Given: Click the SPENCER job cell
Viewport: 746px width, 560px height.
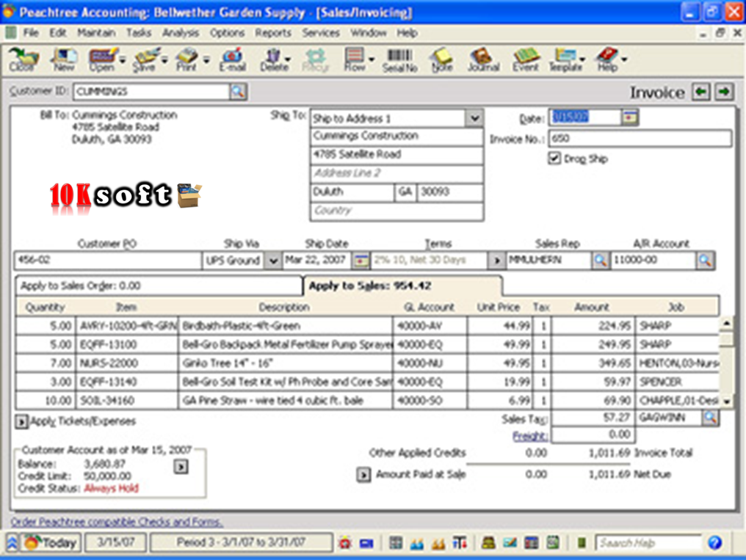Looking at the screenshot, I should pyautogui.click(x=677, y=382).
